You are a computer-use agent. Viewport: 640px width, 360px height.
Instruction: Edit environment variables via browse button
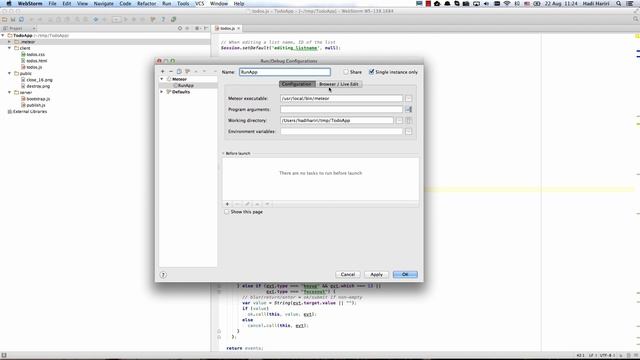(x=409, y=131)
